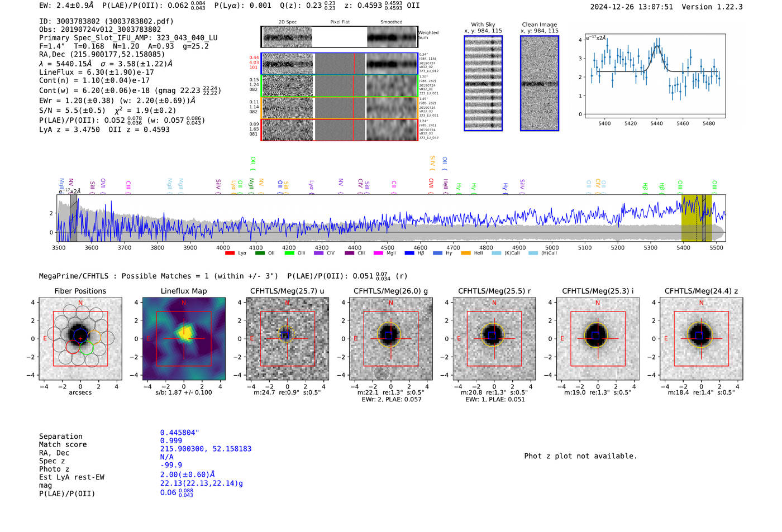Select the With Sky image panel
This screenshot has height=532, width=782.
483,83
